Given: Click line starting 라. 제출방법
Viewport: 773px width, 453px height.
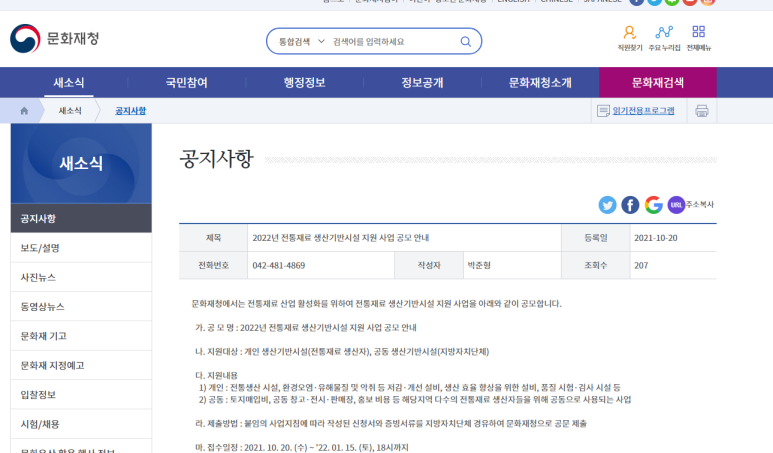Looking at the screenshot, I should 391,423.
